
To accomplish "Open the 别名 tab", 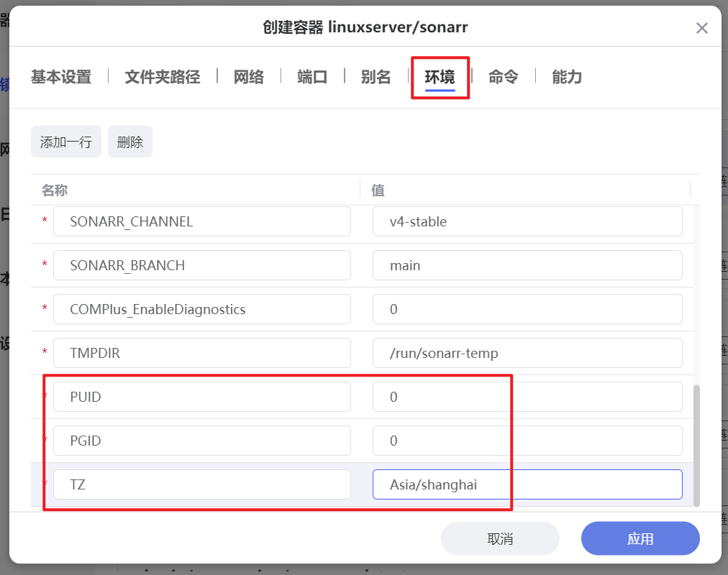I will coord(376,76).
